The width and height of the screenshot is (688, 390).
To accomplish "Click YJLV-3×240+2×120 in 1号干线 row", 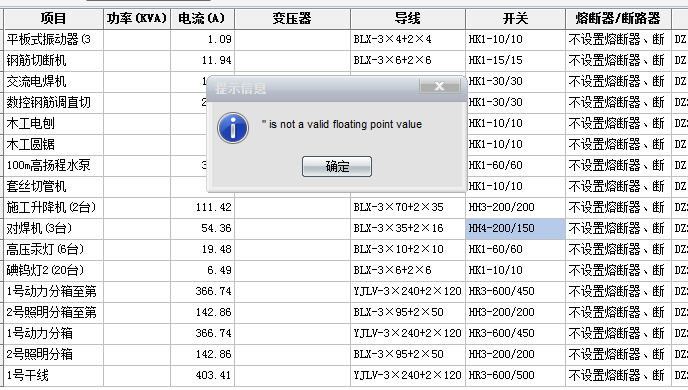I will [x=408, y=376].
